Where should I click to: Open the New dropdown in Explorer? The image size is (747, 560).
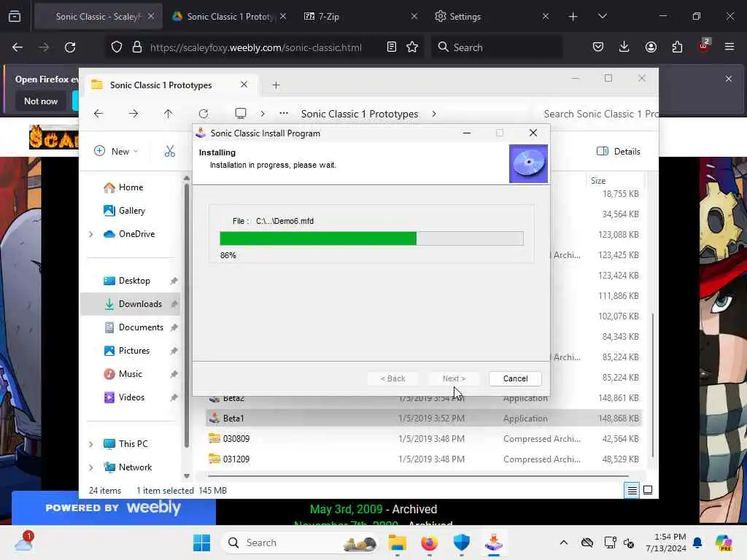click(116, 152)
